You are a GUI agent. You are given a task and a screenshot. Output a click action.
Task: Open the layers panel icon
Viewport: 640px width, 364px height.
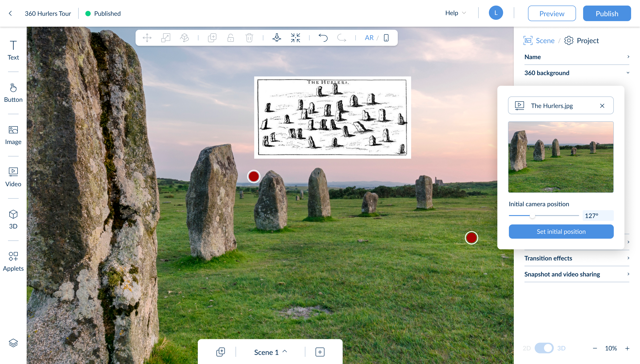click(13, 343)
